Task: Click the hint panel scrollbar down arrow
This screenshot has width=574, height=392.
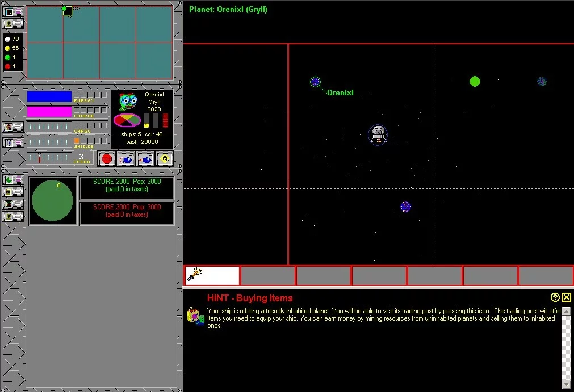Action: [x=566, y=384]
